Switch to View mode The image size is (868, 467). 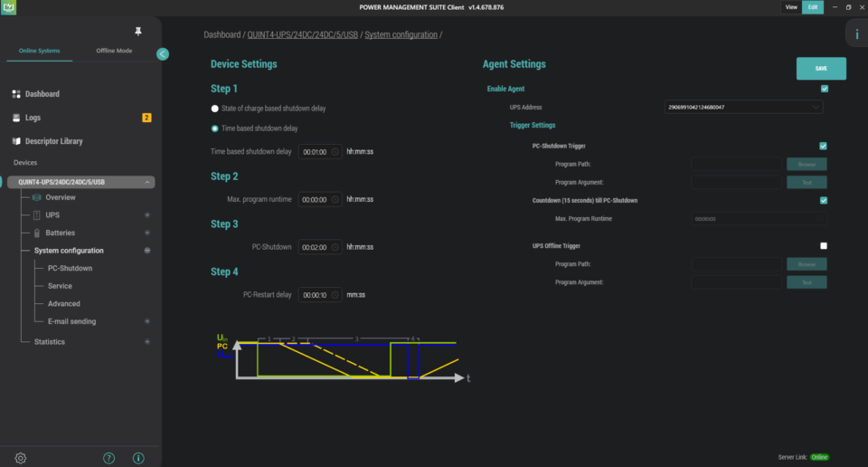pos(791,7)
